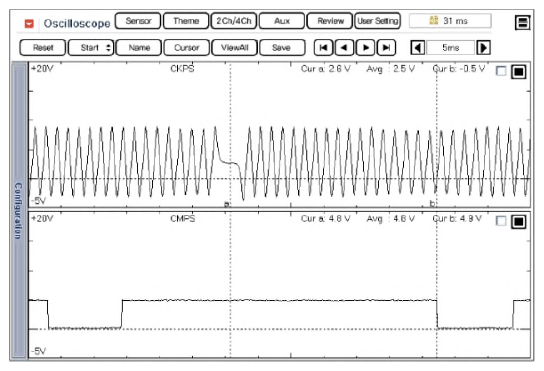
Task: Expand the Configuration side panel
Action: click(x=18, y=211)
